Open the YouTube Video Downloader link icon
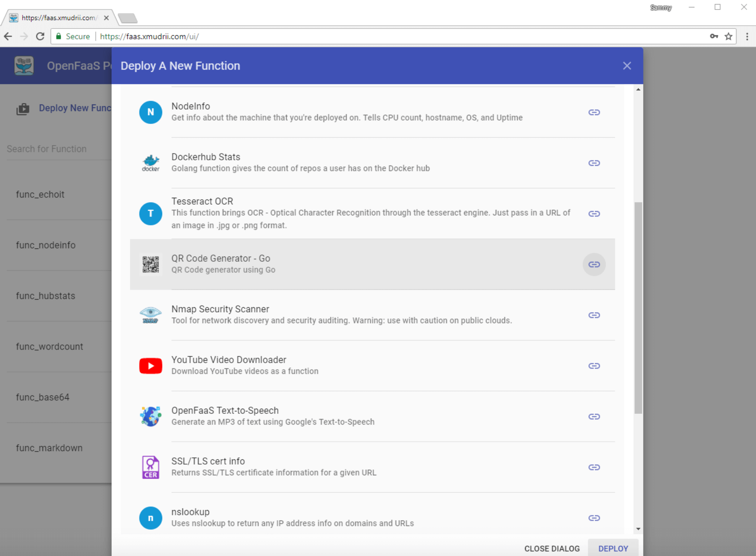756x556 pixels. coord(594,366)
